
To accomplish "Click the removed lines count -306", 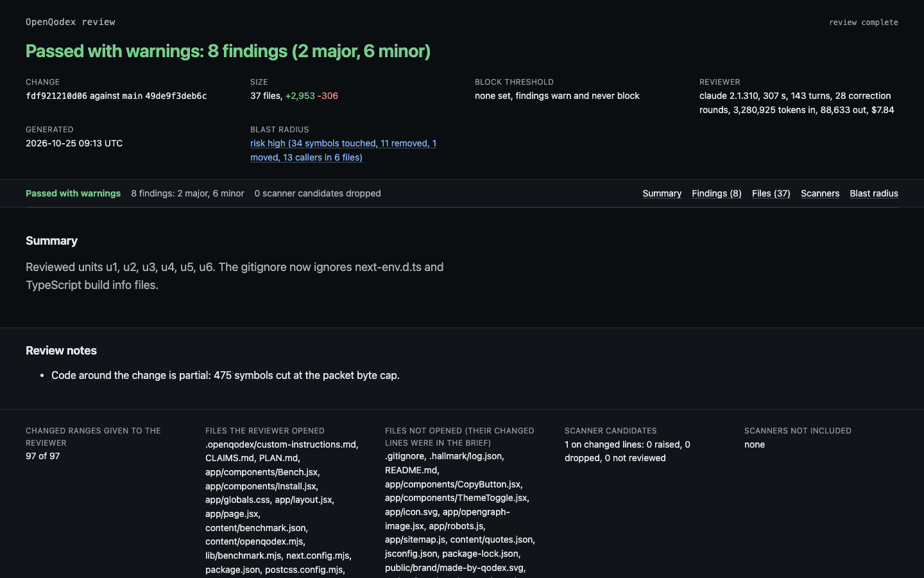I will click(x=328, y=96).
